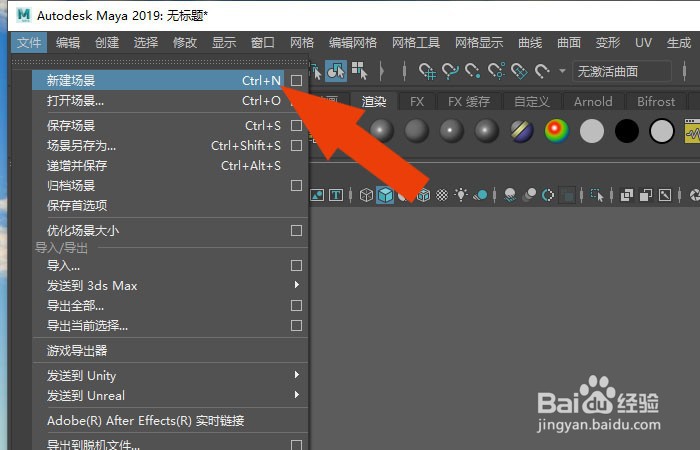Open options box for 导出全部

pos(296,305)
